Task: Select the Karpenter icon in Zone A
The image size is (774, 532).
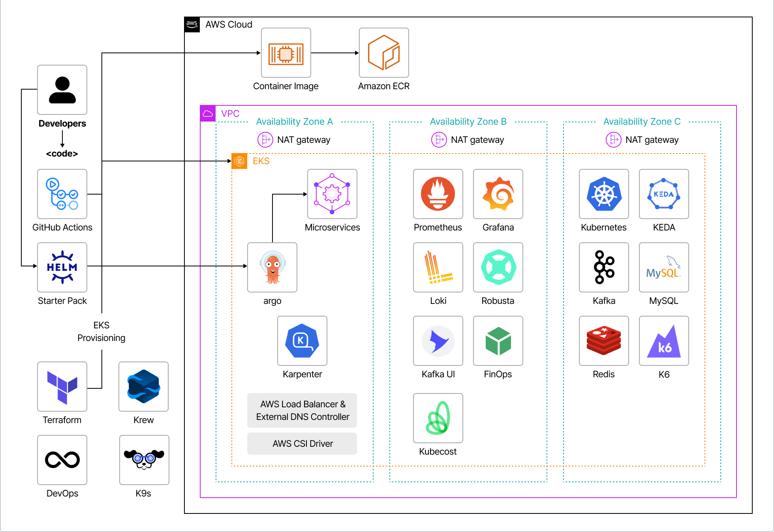Action: (x=302, y=341)
